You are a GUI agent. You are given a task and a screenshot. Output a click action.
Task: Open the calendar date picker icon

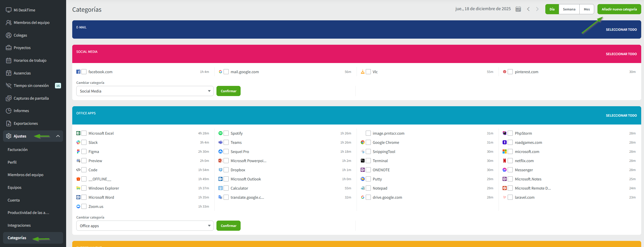tap(518, 9)
